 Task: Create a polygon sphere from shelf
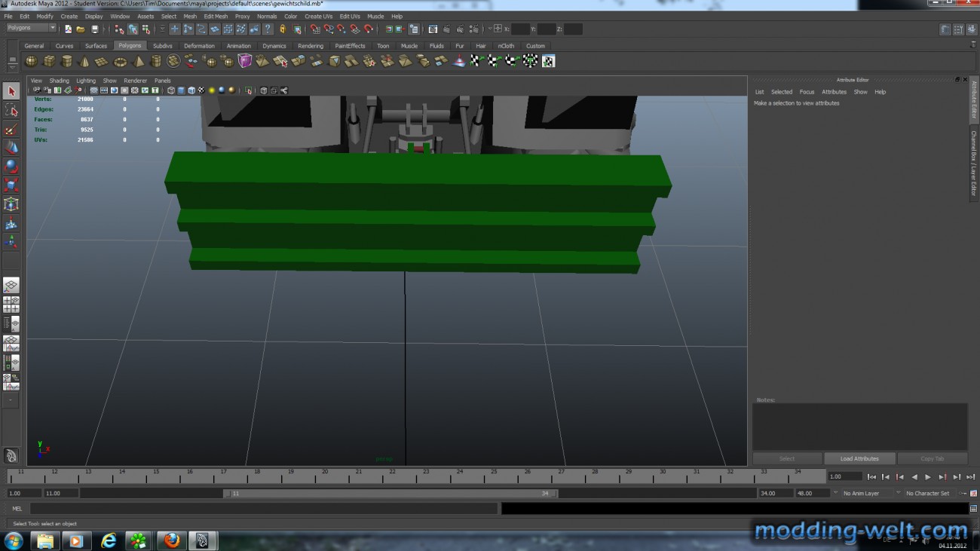pos(32,61)
